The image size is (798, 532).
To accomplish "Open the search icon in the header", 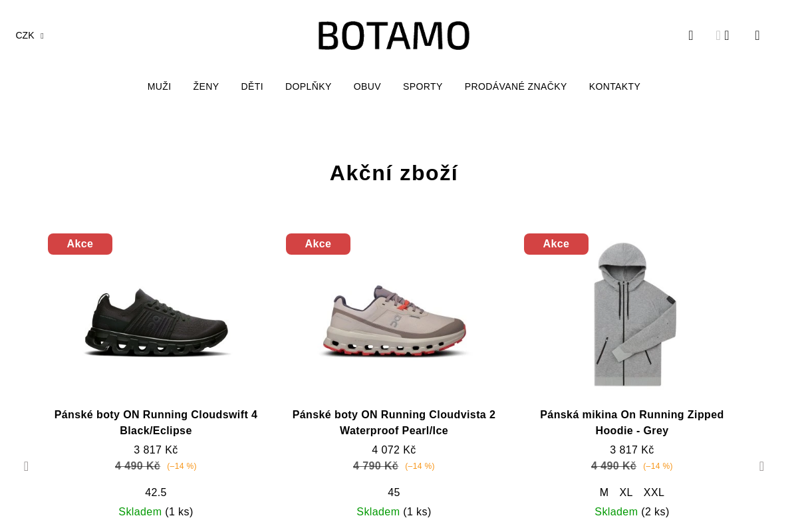I will pyautogui.click(x=690, y=35).
